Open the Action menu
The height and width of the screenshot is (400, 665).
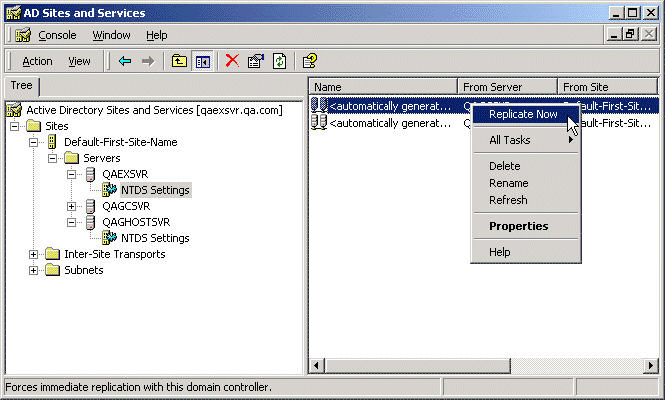(x=37, y=61)
